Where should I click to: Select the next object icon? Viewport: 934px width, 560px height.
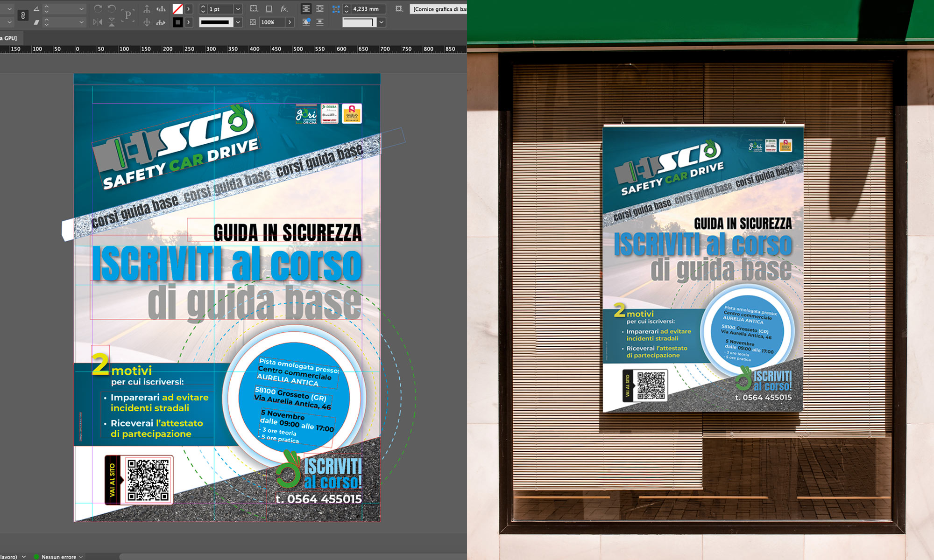coord(161,22)
